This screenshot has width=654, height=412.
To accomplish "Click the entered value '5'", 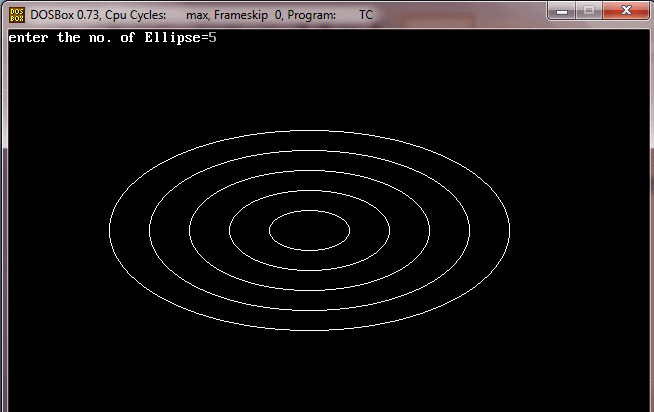I will [212, 38].
